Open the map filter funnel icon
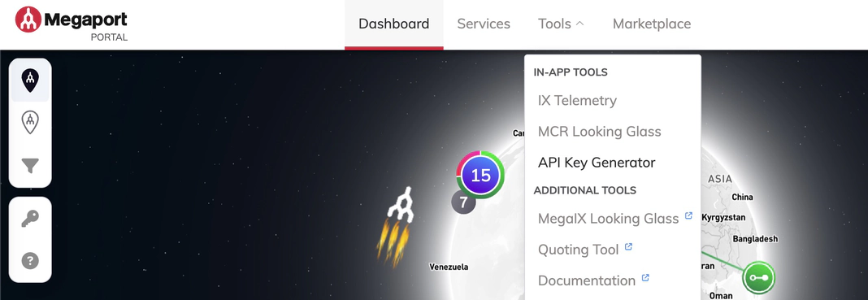868x300 pixels. (x=30, y=165)
